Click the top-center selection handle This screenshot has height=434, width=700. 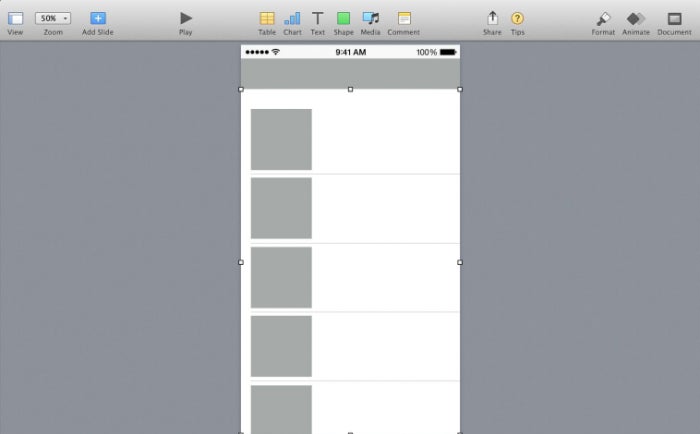pos(350,89)
